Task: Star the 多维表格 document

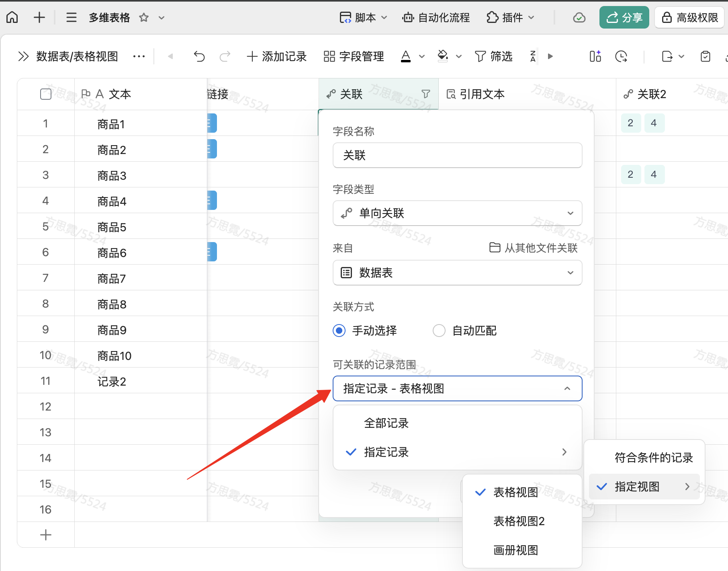Action: pos(144,18)
